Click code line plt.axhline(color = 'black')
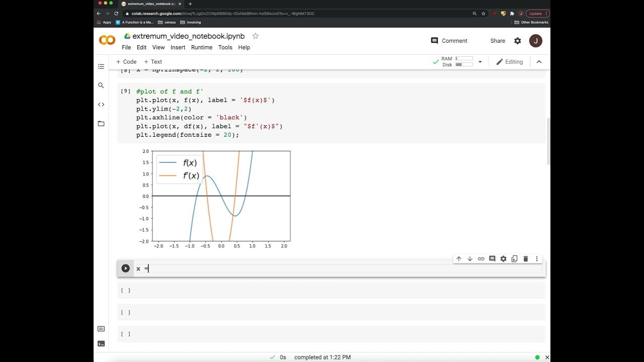 [x=192, y=117]
